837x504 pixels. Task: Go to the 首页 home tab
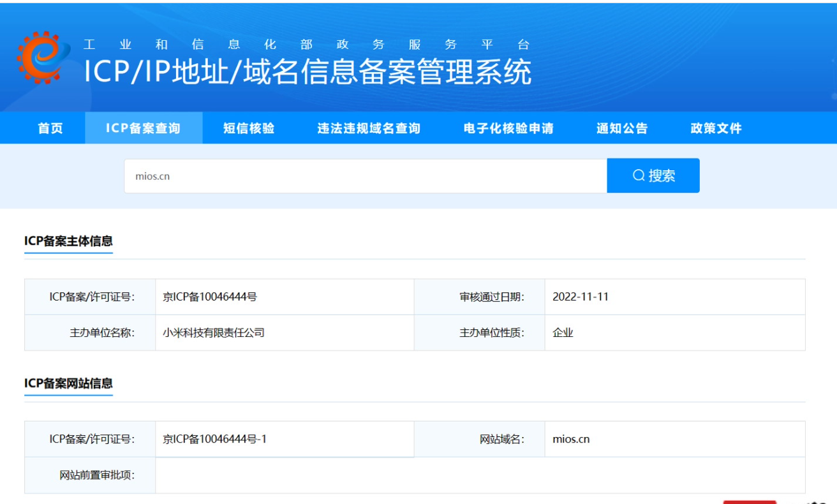click(50, 128)
